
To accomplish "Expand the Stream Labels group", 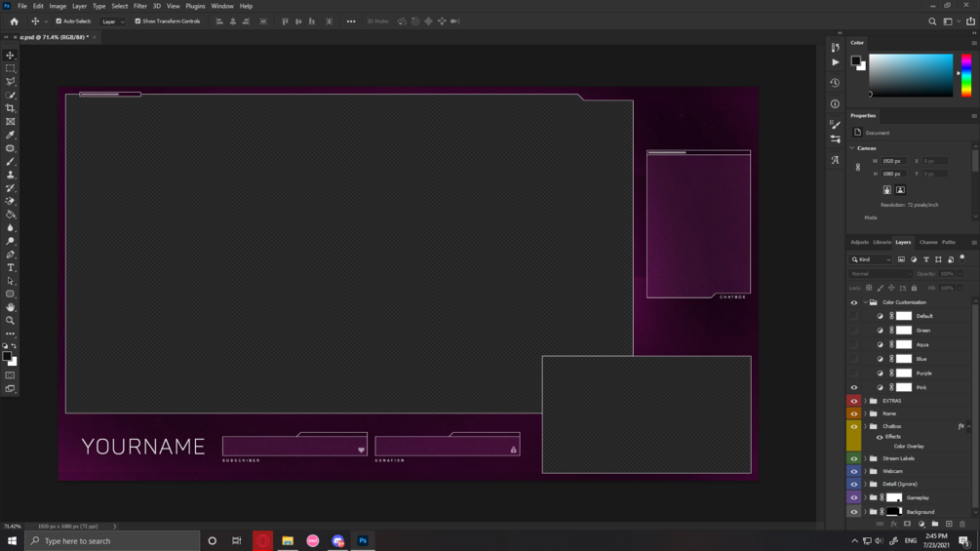I will [866, 458].
